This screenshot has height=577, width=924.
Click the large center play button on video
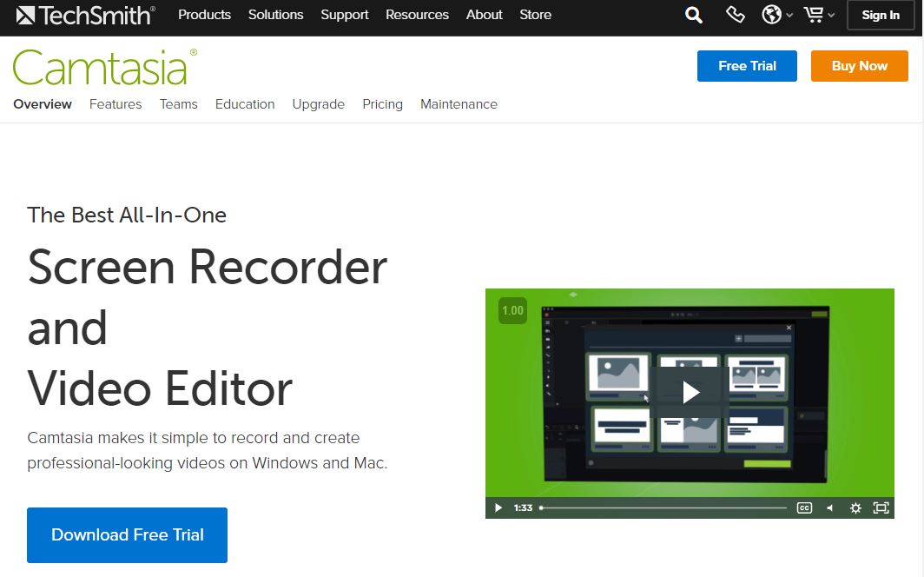tap(690, 392)
